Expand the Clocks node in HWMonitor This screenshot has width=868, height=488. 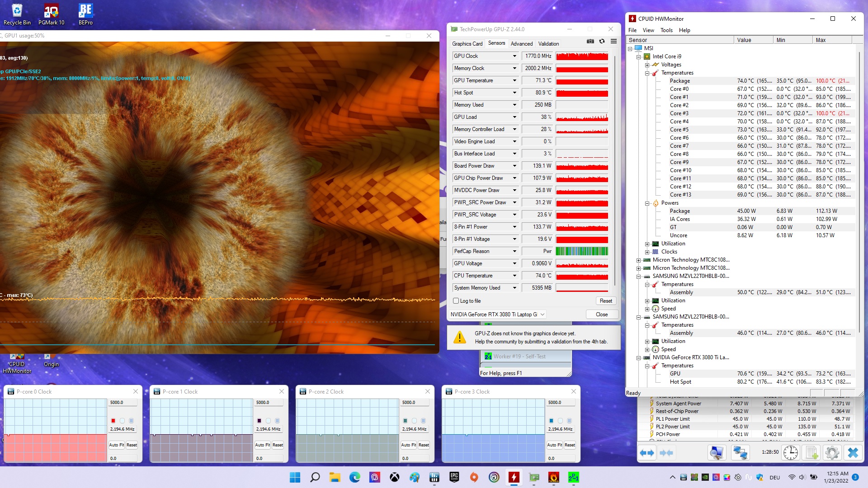[647, 252]
